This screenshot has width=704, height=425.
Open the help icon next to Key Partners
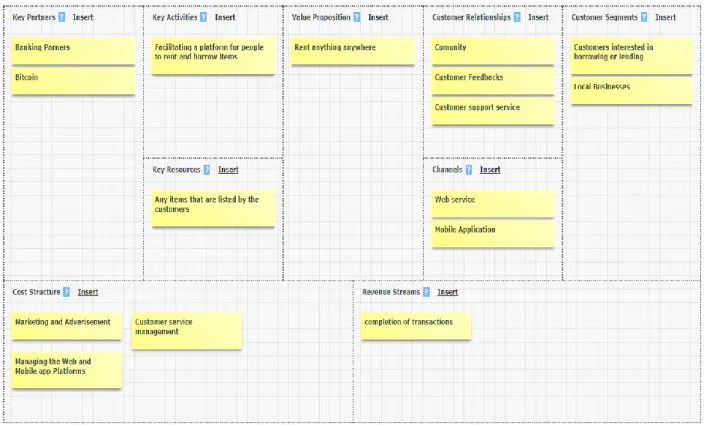pyautogui.click(x=62, y=17)
